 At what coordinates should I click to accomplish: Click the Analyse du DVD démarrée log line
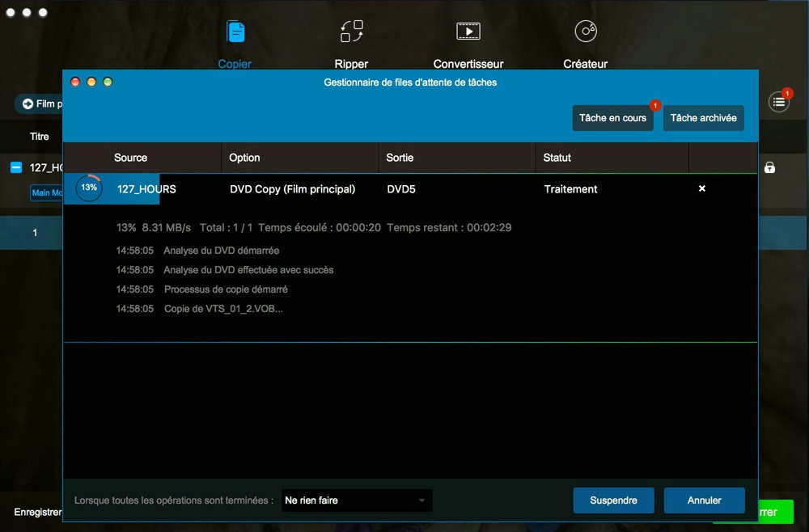tap(222, 251)
